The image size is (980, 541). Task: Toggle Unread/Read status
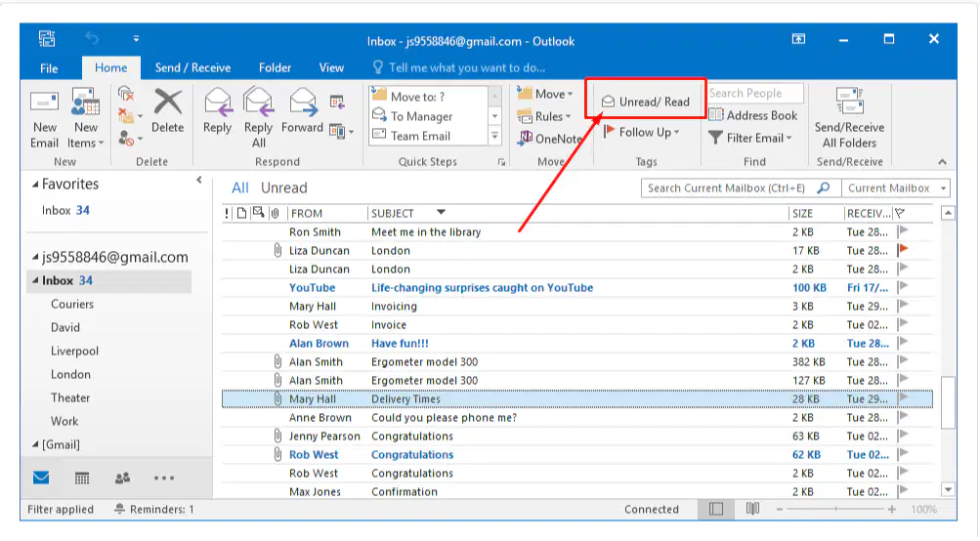[x=646, y=102]
